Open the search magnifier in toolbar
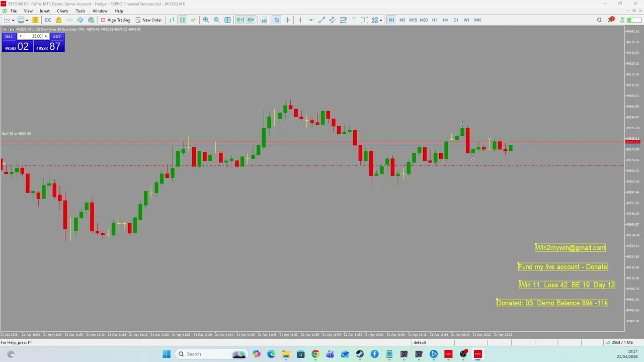This screenshot has width=644, height=362. pyautogui.click(x=599, y=20)
